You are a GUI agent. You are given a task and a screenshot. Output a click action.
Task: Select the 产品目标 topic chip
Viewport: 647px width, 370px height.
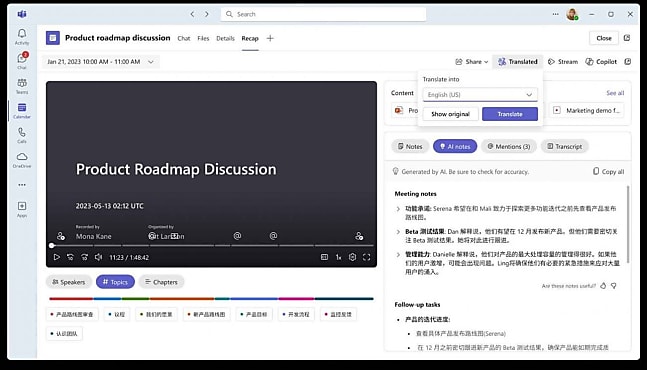point(254,314)
